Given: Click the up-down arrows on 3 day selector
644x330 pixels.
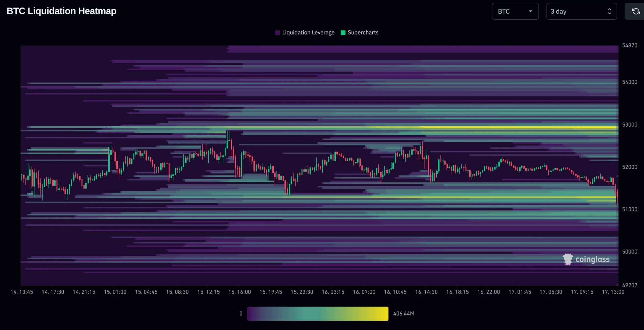Looking at the screenshot, I should click(609, 11).
